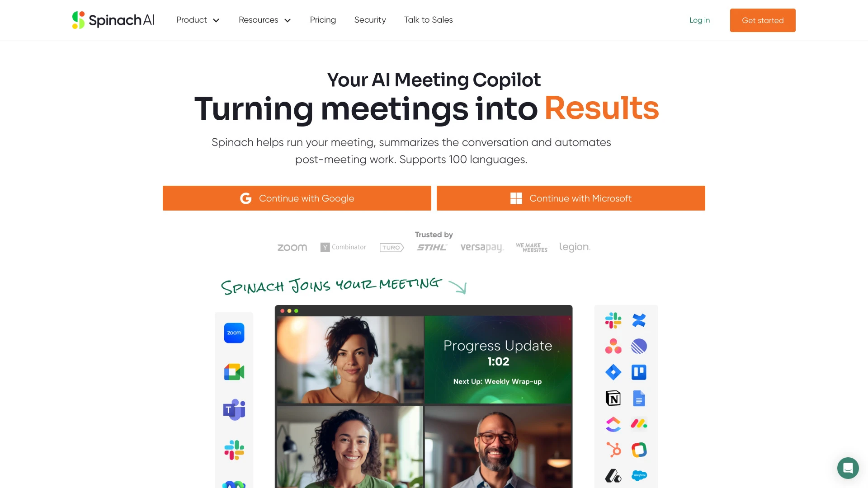Click Get started orange button
This screenshot has height=488, width=868.
pos(763,20)
